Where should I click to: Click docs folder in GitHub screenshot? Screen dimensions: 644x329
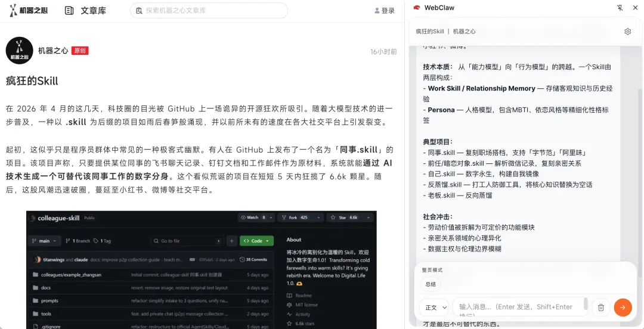(45, 288)
